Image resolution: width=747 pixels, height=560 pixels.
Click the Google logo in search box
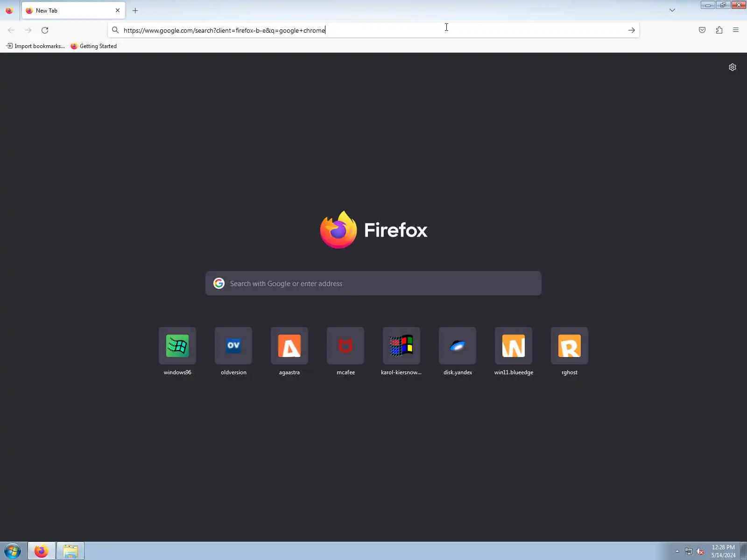click(219, 283)
